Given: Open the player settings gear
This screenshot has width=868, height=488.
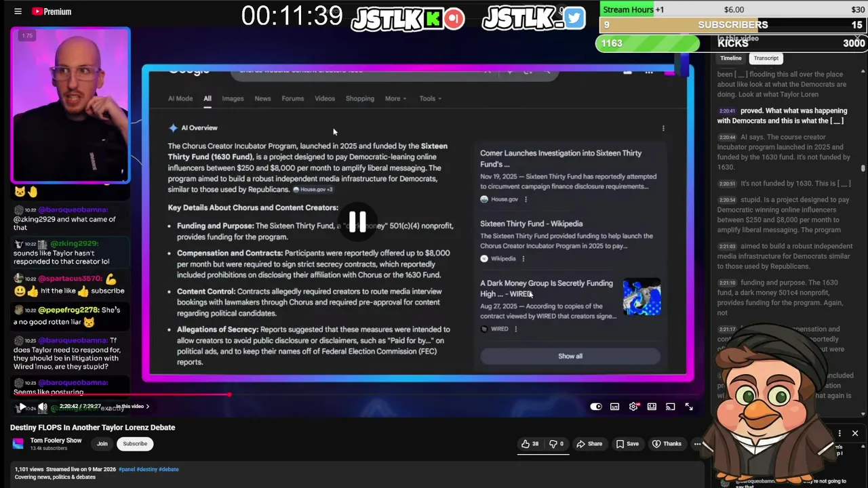Looking at the screenshot, I should click(x=633, y=407).
